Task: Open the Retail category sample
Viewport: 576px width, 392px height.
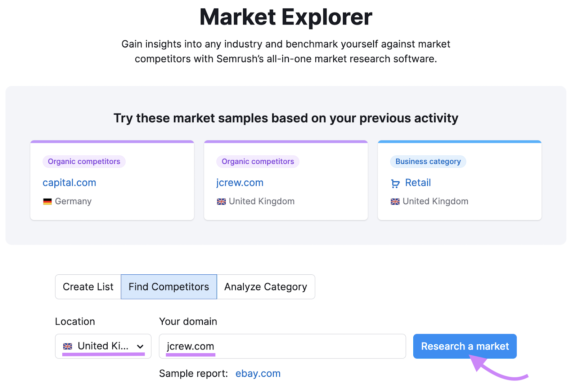Action: tap(418, 183)
